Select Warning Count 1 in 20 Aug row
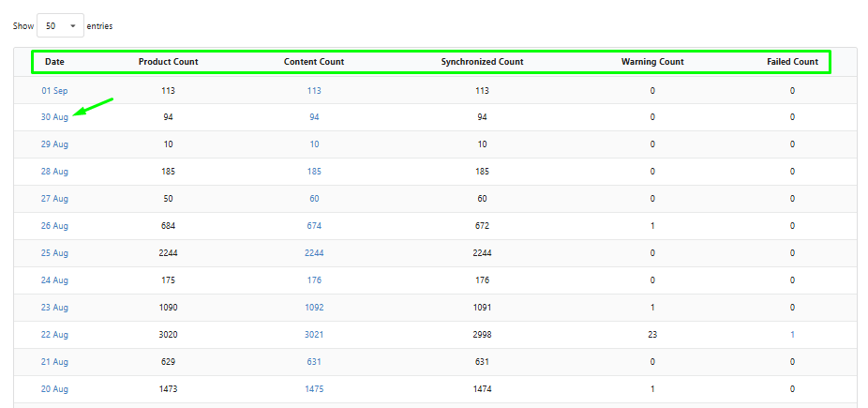 [x=652, y=389]
